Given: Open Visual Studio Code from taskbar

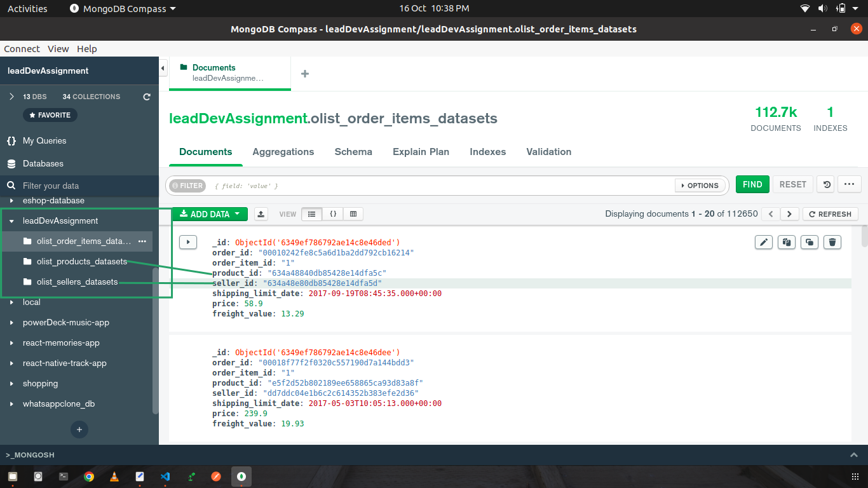Looking at the screenshot, I should pyautogui.click(x=165, y=476).
